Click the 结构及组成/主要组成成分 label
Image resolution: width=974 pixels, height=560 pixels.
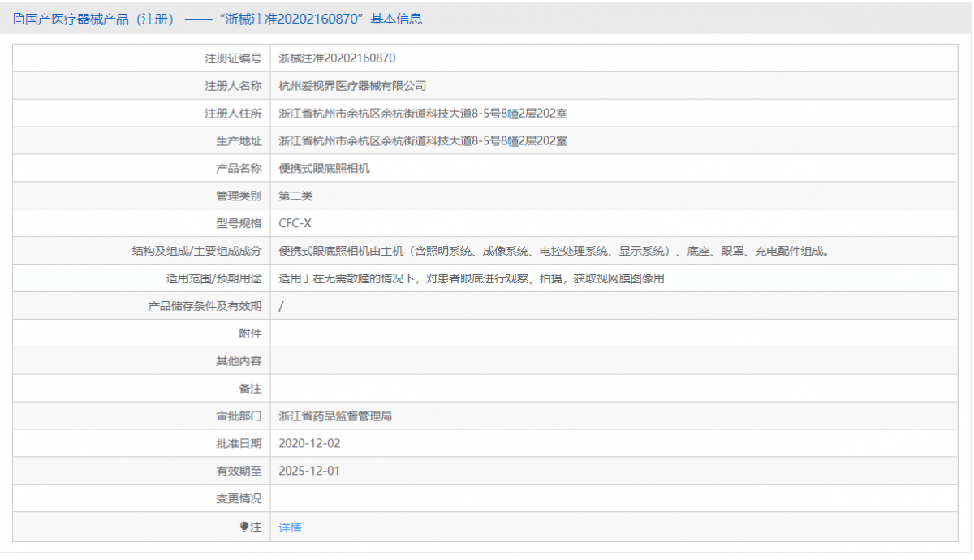pos(197,252)
